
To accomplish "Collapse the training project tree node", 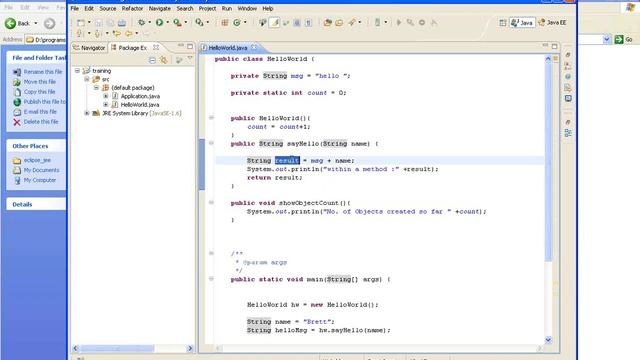I will click(x=77, y=71).
